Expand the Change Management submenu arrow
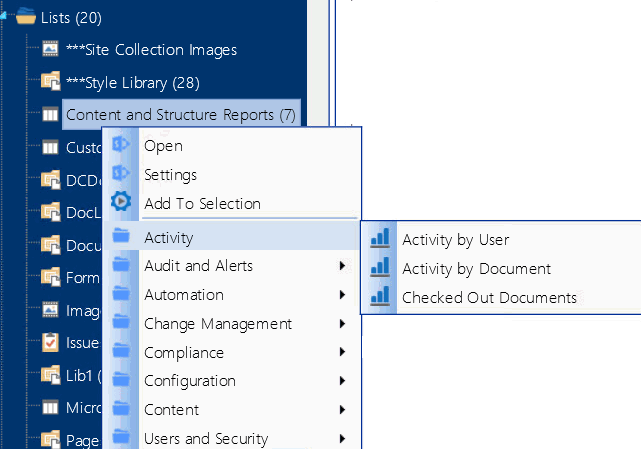The height and width of the screenshot is (449, 641). [x=343, y=324]
